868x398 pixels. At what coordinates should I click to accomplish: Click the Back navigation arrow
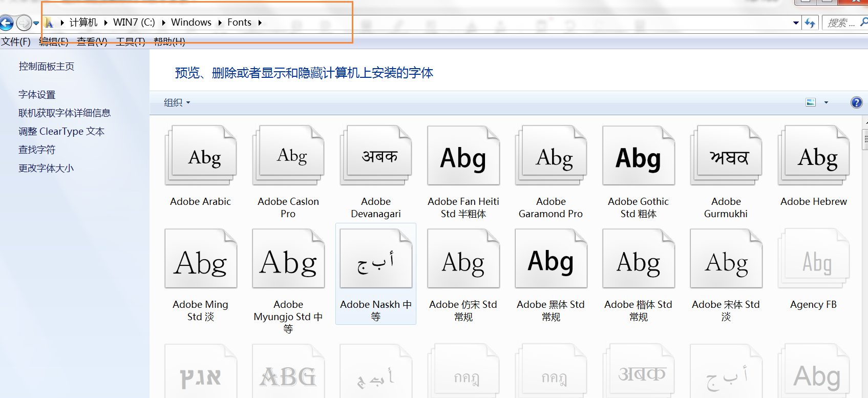pos(6,23)
